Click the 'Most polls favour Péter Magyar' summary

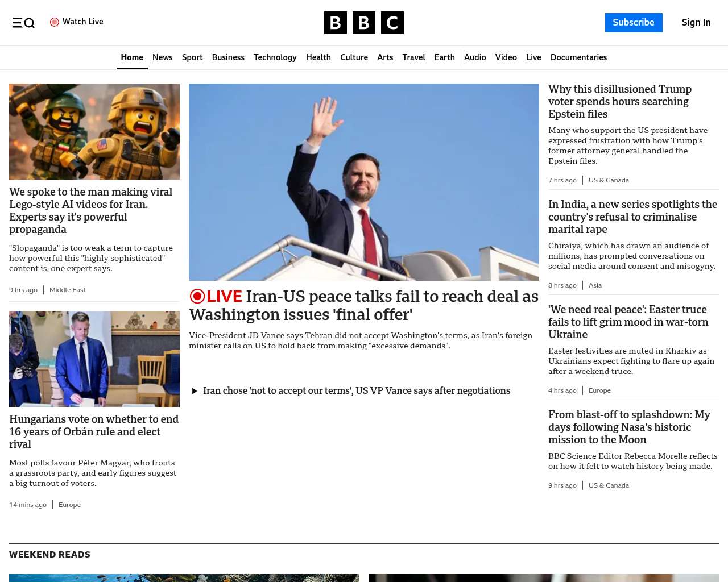pyautogui.click(x=93, y=473)
